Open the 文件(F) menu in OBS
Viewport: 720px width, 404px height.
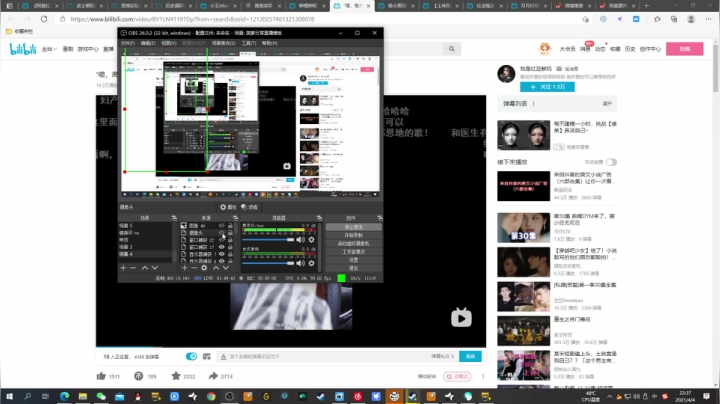point(128,43)
